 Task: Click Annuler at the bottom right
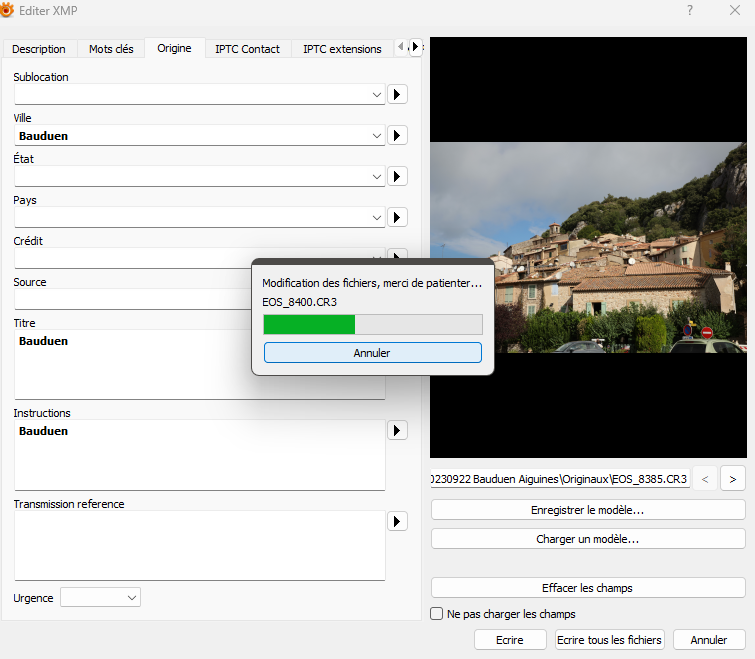[709, 640]
